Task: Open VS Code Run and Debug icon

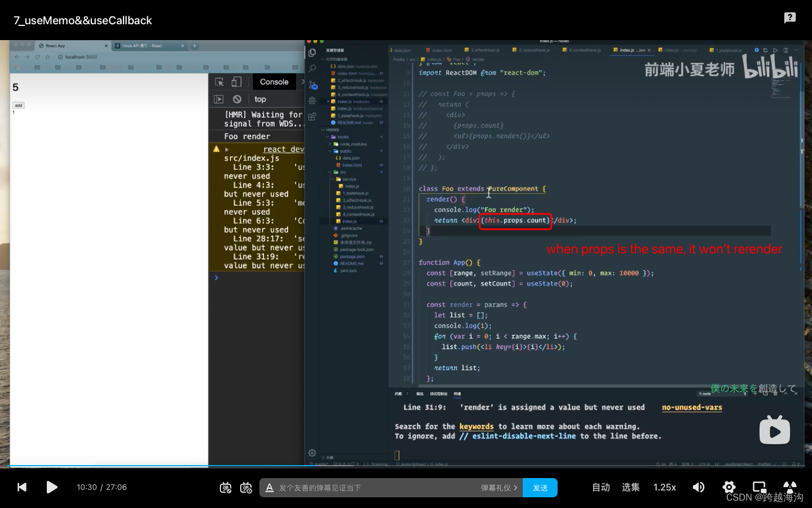Action: (x=312, y=100)
